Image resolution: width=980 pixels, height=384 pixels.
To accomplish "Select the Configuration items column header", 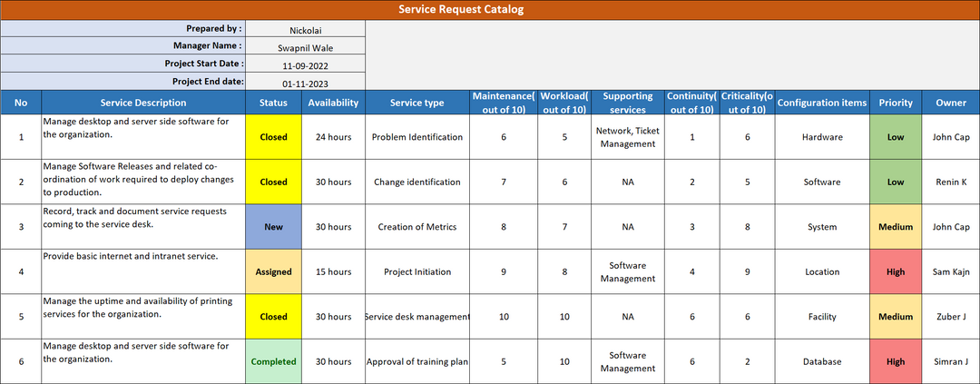I will point(821,103).
